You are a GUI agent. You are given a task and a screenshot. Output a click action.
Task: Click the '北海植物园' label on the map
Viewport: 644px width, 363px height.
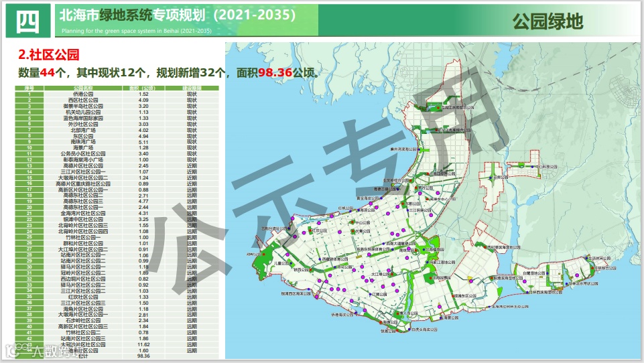[434, 250]
